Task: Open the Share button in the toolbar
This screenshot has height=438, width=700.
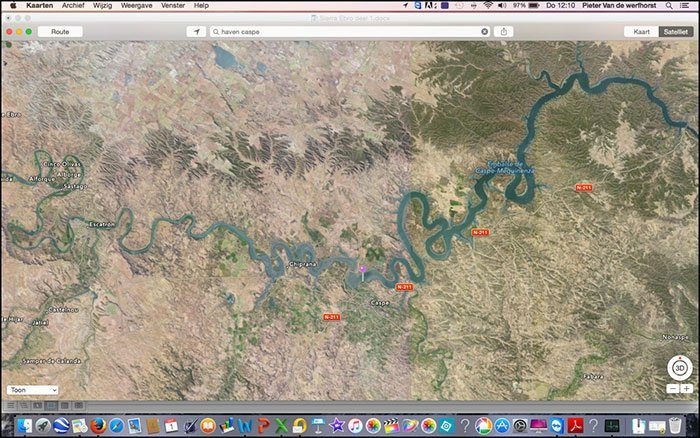Action: tap(504, 31)
